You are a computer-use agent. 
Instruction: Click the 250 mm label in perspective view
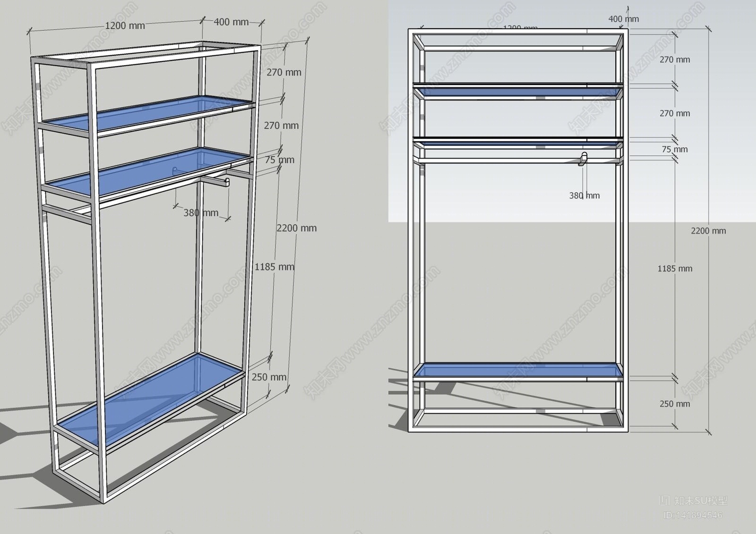269,377
